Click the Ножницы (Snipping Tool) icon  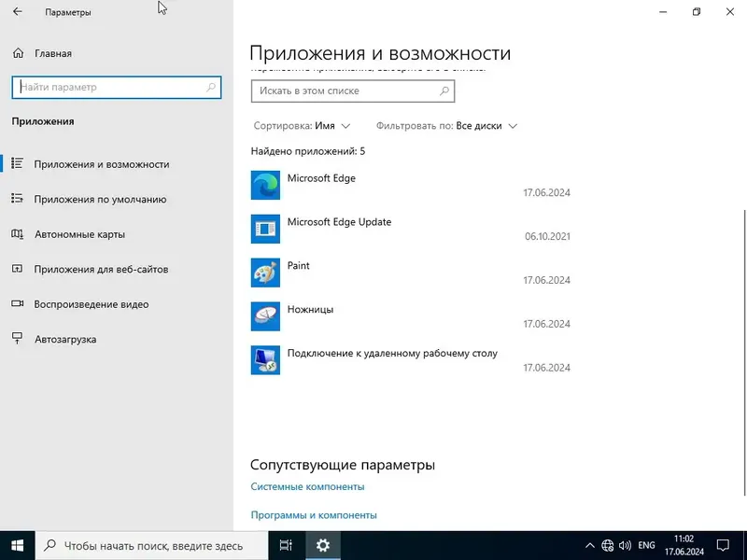(x=265, y=315)
